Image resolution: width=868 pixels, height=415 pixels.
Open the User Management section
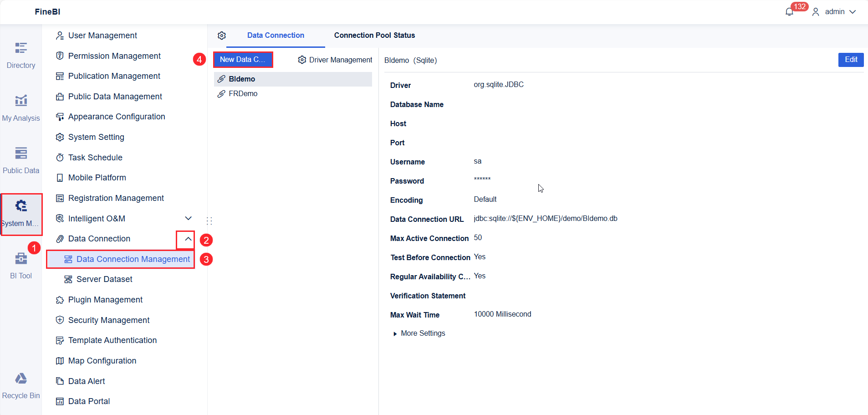tap(102, 35)
